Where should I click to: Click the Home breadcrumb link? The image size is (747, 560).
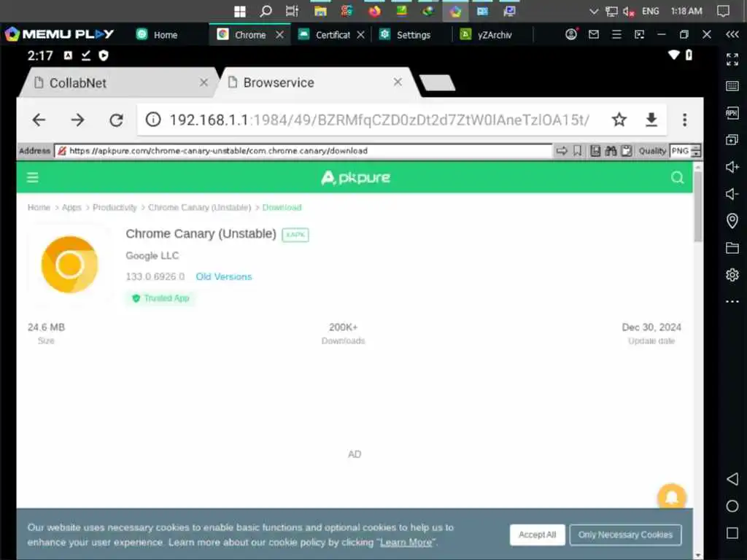[x=39, y=207]
